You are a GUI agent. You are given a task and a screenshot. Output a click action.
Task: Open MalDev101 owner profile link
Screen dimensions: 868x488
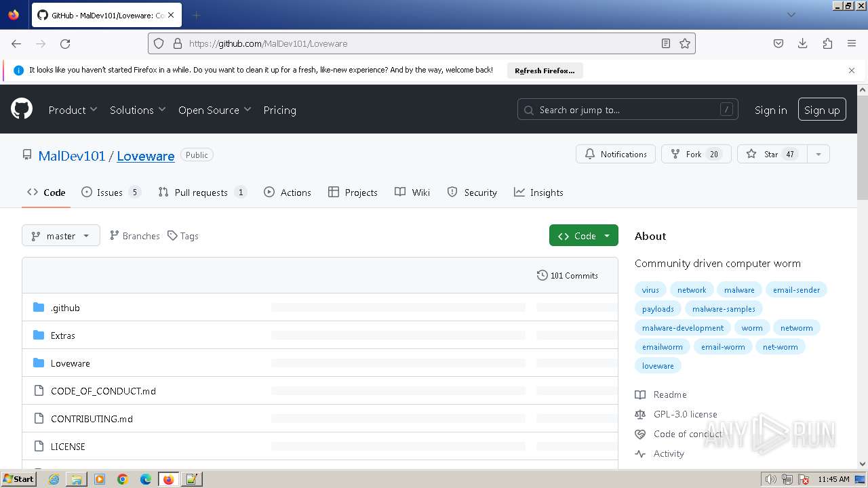72,156
